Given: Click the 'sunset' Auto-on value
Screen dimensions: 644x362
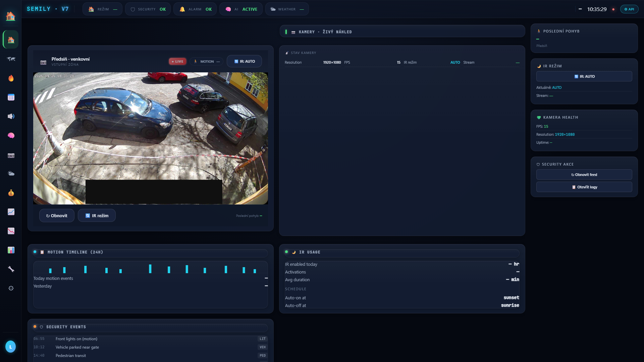Looking at the screenshot, I should [511, 298].
